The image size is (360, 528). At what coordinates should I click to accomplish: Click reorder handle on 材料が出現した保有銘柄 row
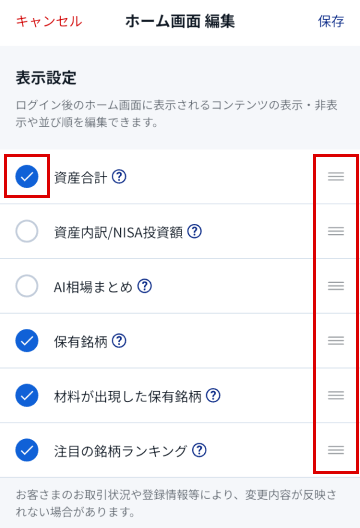pos(336,396)
